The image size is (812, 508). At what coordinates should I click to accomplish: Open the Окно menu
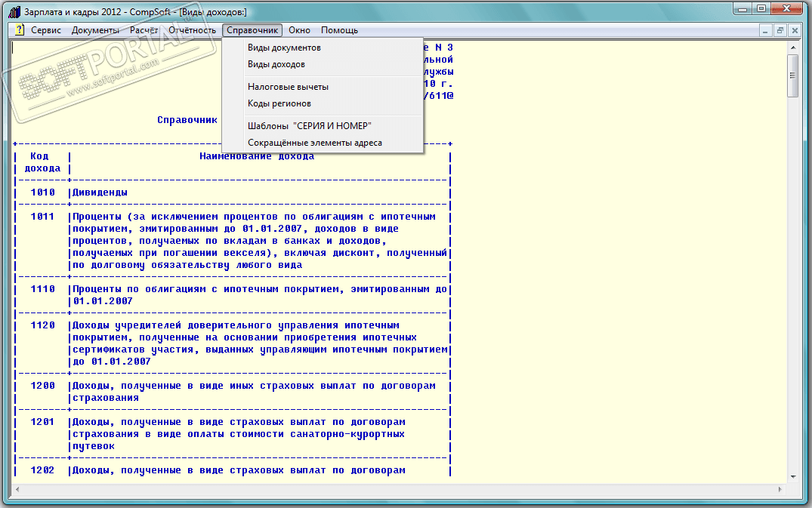click(299, 30)
